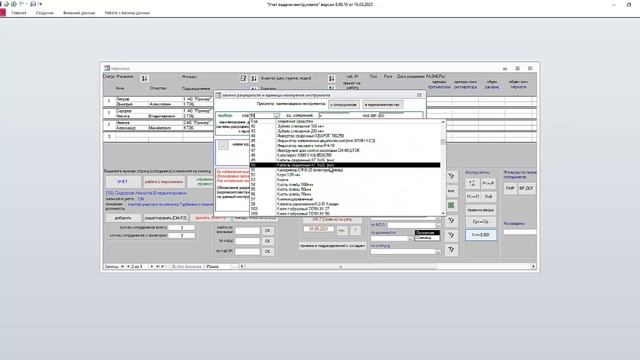The width and height of the screenshot is (640, 360).
Task: Click the по таб.№ search field
Action: (x=247, y=251)
